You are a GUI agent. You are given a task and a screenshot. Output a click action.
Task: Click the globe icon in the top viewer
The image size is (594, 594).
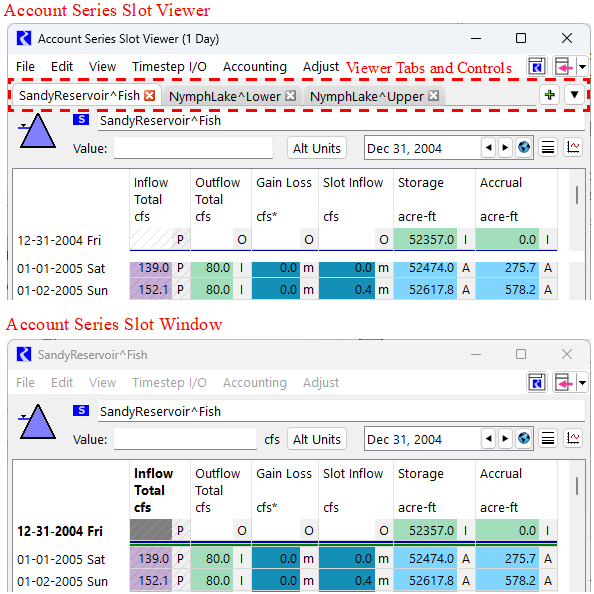[x=524, y=147]
